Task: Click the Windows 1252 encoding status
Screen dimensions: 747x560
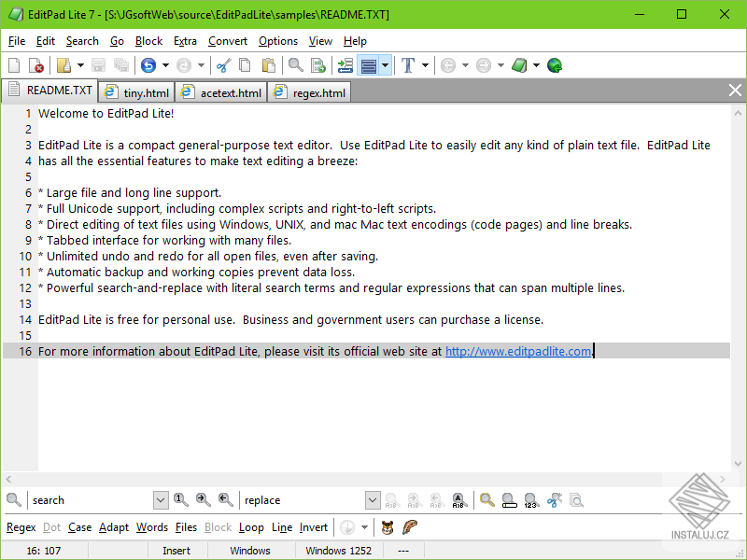Action: point(338,550)
